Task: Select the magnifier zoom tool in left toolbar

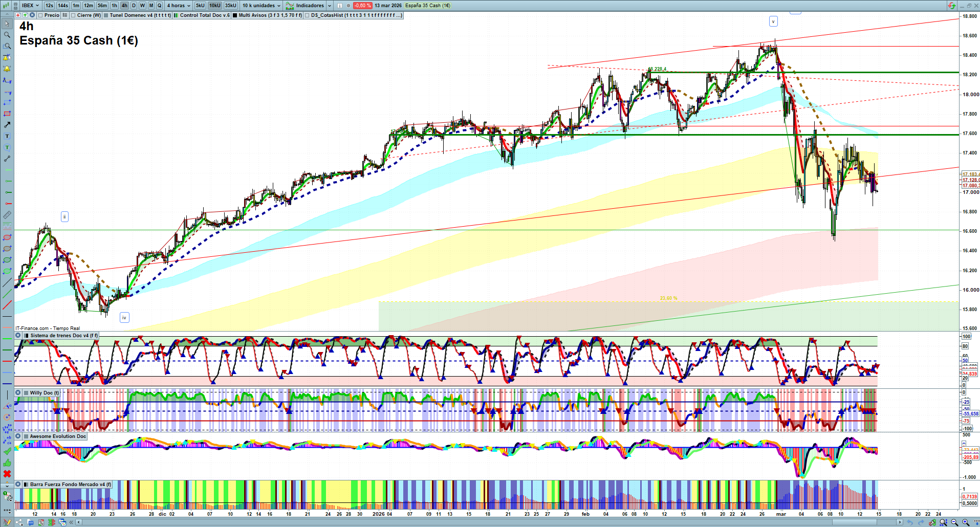Action: click(x=7, y=35)
